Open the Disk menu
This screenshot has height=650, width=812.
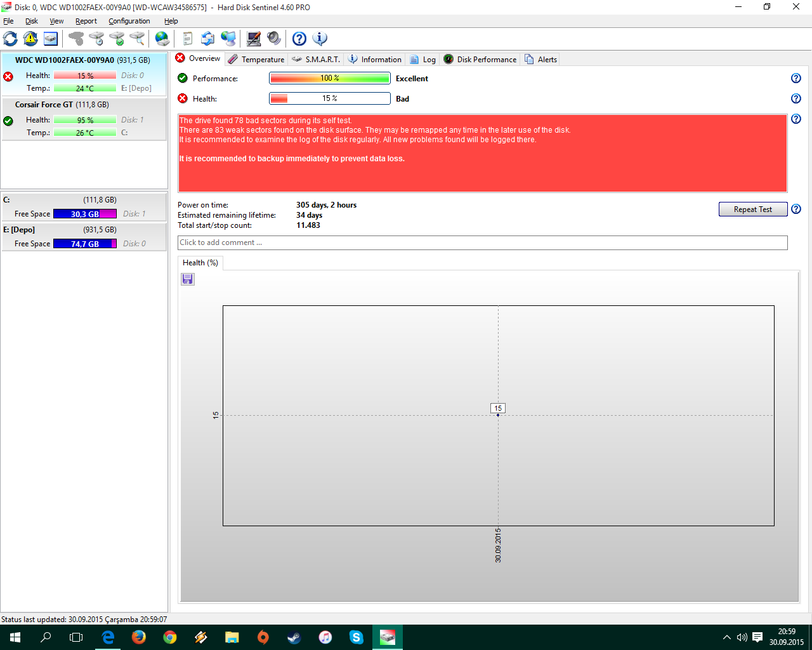[32, 21]
